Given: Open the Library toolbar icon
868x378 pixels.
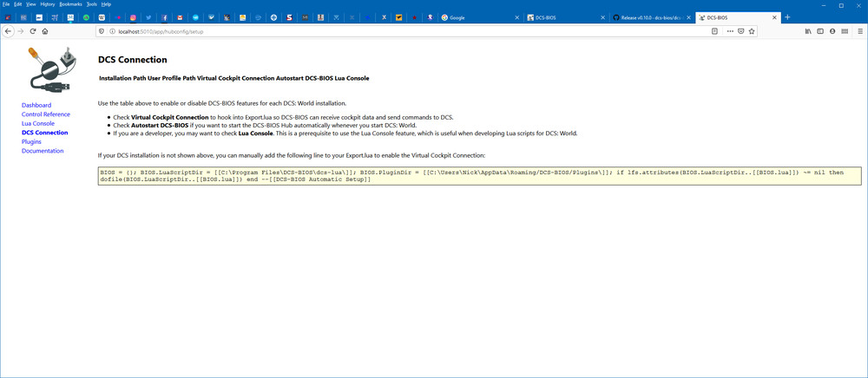Looking at the screenshot, I should click(808, 31).
